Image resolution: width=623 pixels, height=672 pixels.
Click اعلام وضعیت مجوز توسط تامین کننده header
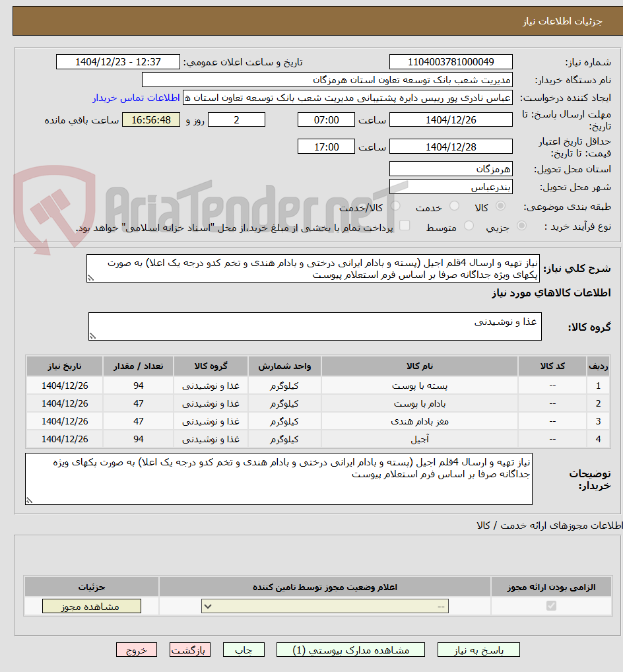[325, 587]
